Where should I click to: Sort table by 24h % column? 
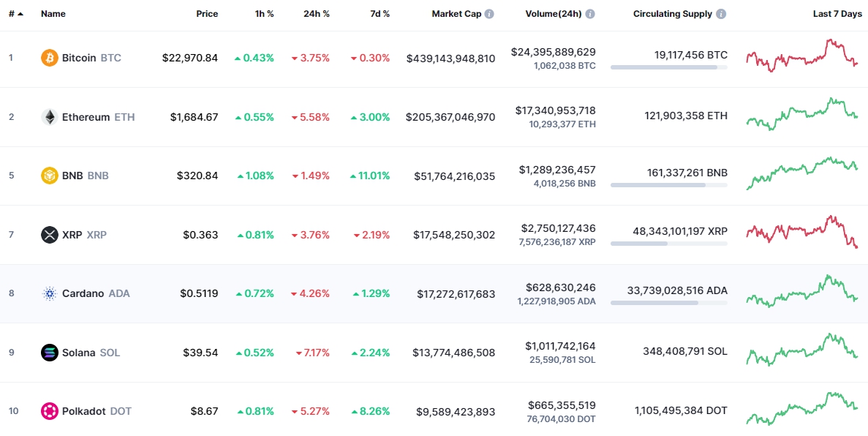coord(317,14)
